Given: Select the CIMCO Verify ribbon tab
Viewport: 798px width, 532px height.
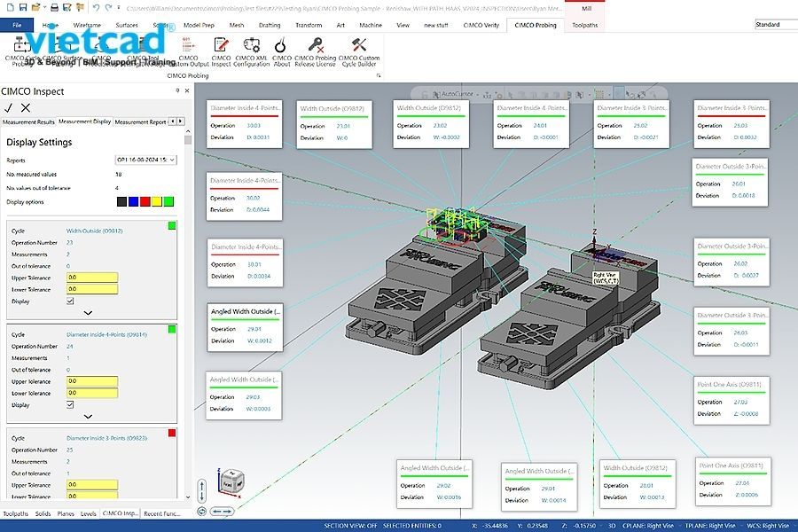Looking at the screenshot, I should point(481,25).
